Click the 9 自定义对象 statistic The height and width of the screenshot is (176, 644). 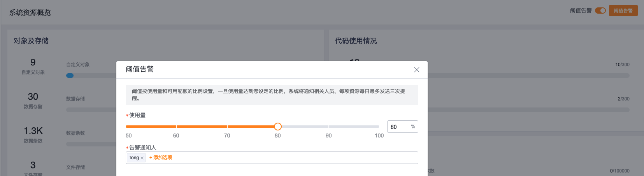tap(33, 66)
